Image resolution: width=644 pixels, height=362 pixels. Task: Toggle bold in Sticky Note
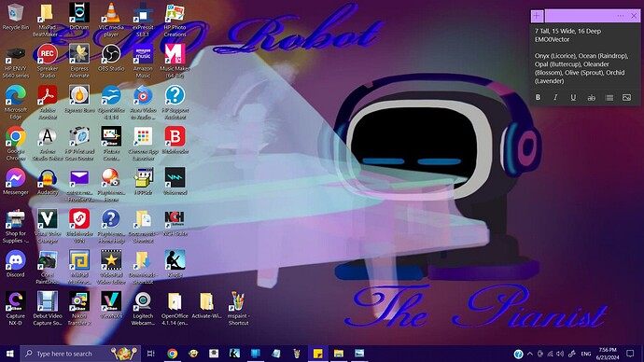tap(538, 98)
